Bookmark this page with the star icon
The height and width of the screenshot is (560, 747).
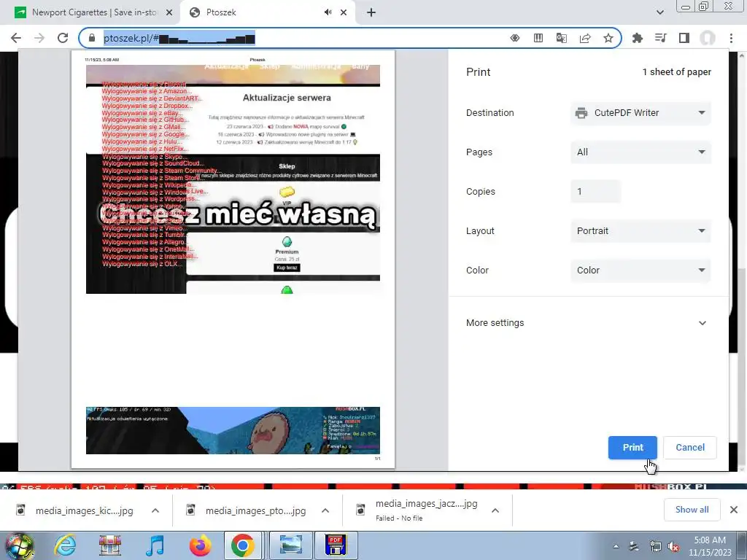608,38
